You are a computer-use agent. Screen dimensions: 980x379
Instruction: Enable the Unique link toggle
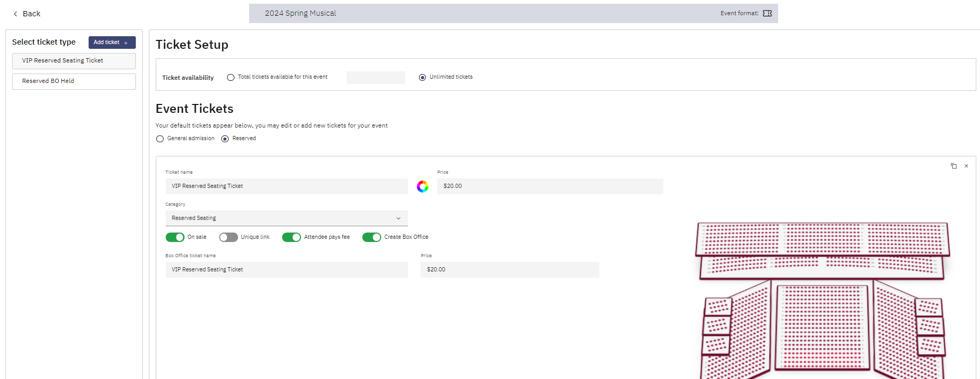(x=229, y=237)
